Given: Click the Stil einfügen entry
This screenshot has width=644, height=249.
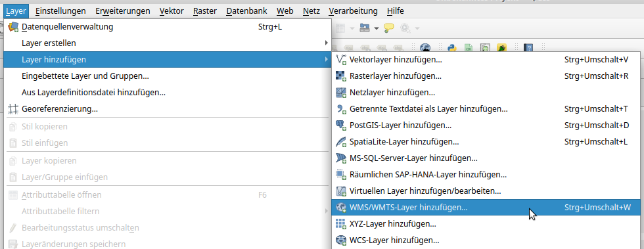Looking at the screenshot, I should (x=167, y=143).
